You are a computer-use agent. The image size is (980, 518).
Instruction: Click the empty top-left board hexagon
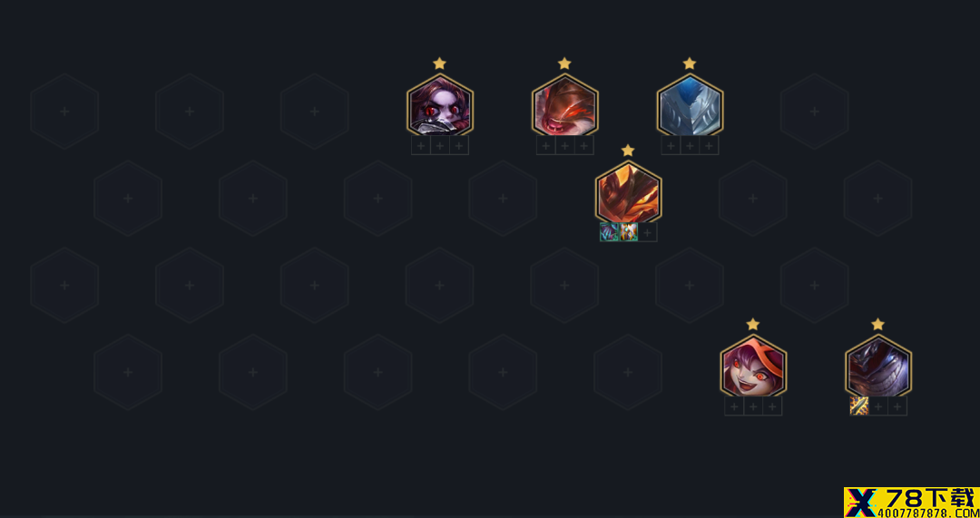(x=64, y=112)
